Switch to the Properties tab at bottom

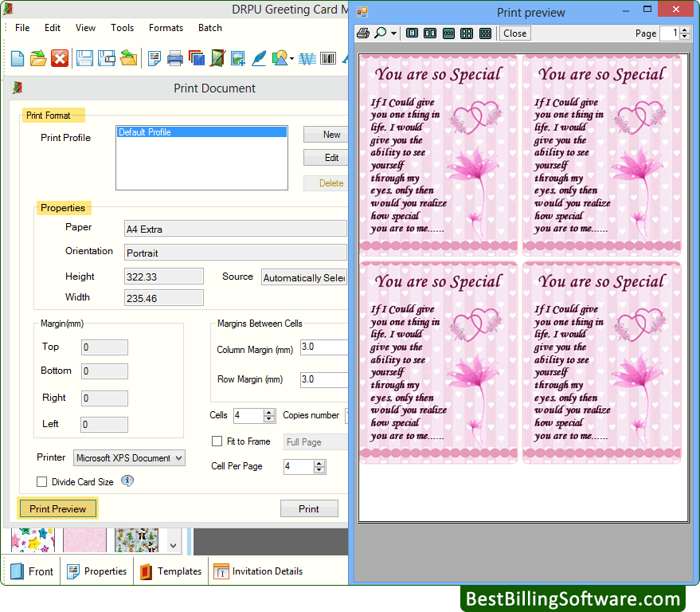97,571
